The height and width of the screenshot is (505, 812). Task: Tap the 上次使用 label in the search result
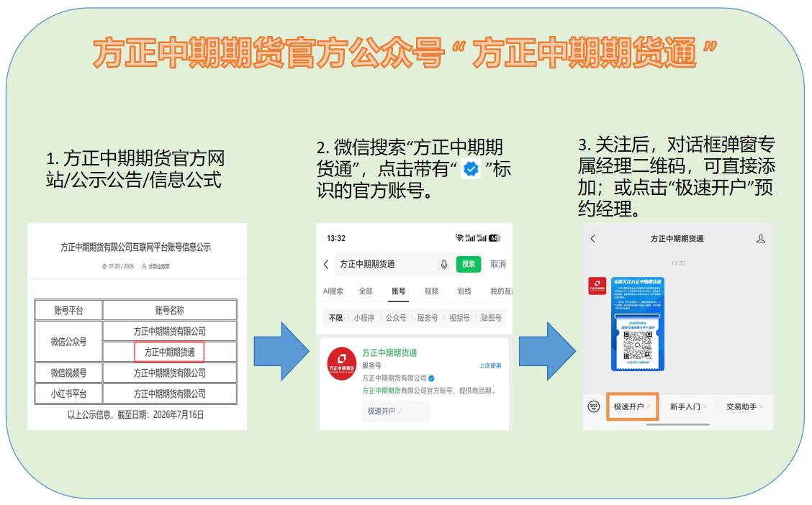click(490, 365)
